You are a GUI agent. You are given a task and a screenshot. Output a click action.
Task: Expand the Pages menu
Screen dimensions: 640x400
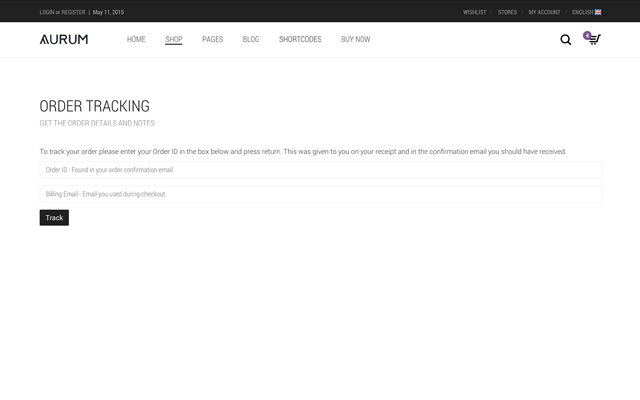coord(212,39)
